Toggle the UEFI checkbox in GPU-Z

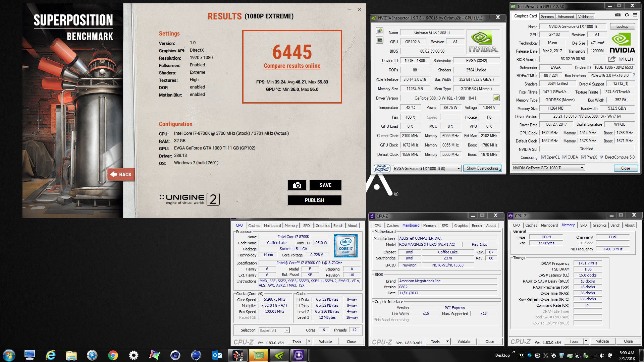coord(622,59)
